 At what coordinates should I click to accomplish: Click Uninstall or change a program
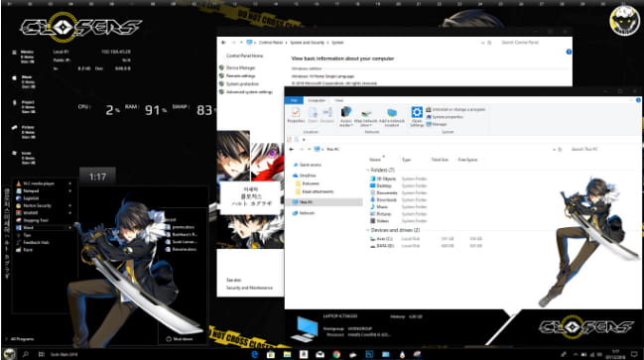pos(455,110)
